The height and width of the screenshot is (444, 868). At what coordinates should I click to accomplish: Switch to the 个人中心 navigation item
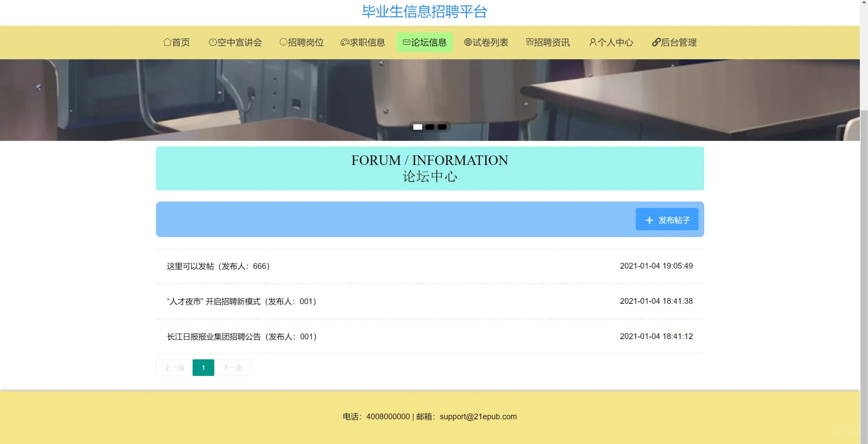tap(611, 42)
